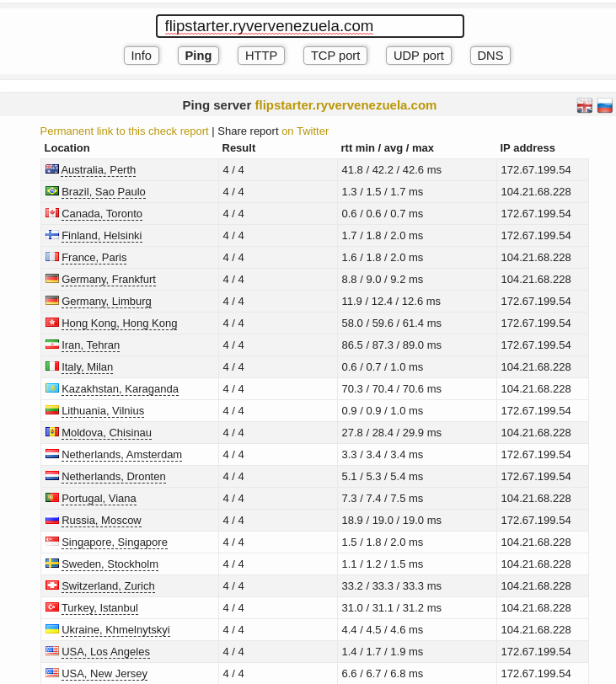
Task: Select the 86.5 / 87.3 / 89.0 ms value
Action: pyautogui.click(x=391, y=345)
